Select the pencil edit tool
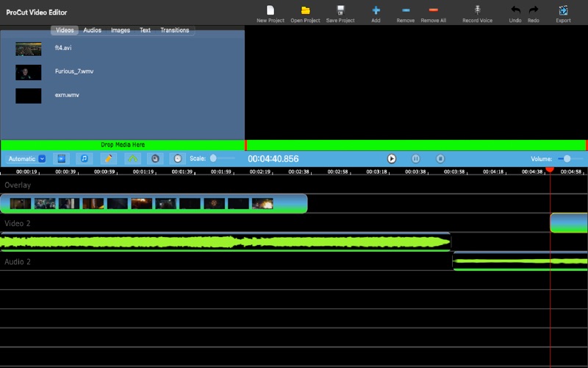Screen dimensions: 588x368 108,158
